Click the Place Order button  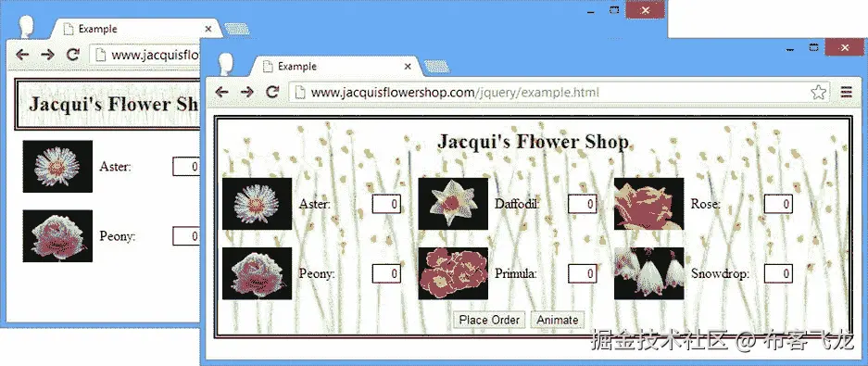click(x=489, y=320)
